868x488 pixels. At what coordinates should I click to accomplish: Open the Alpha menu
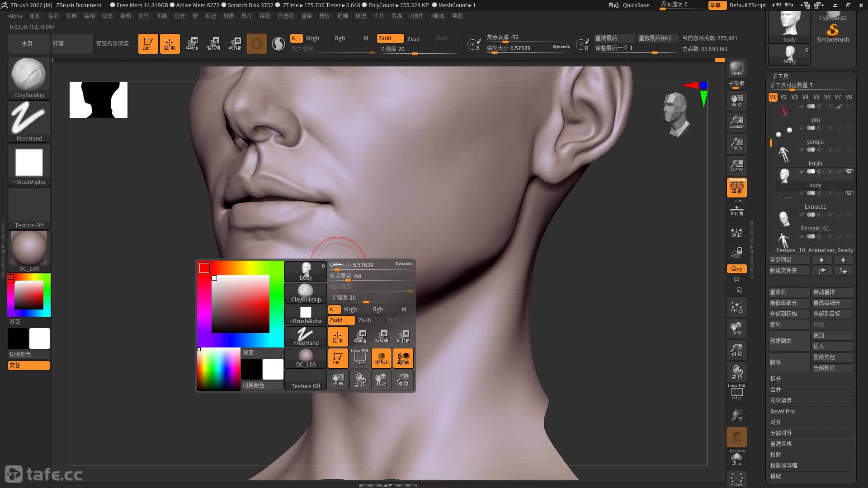[x=15, y=16]
